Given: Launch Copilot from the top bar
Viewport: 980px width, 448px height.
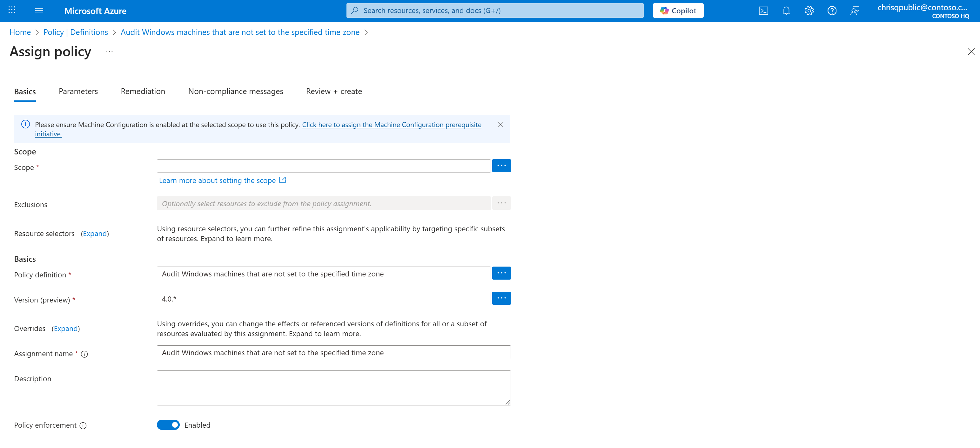Looking at the screenshot, I should [678, 10].
